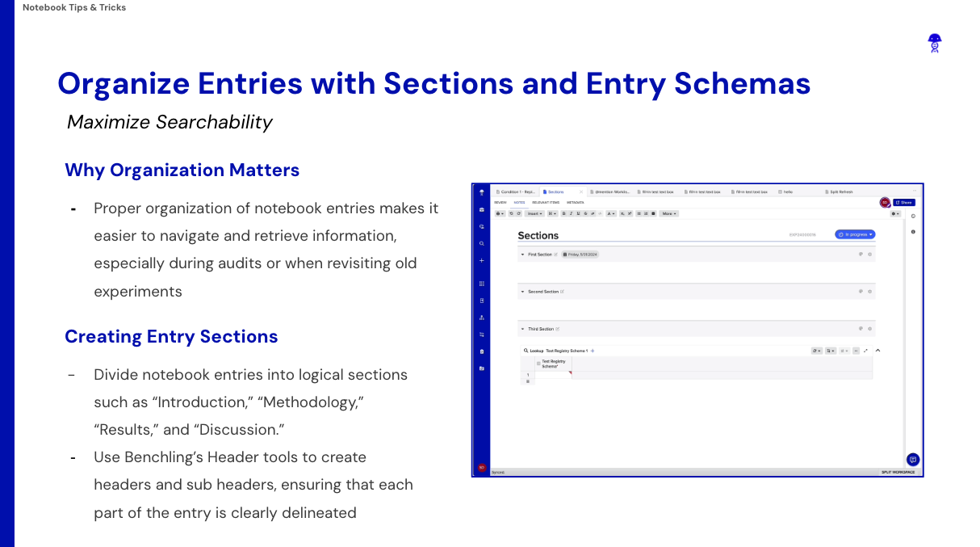Open the settings gear on First Section
The image size is (980, 547).
(869, 255)
